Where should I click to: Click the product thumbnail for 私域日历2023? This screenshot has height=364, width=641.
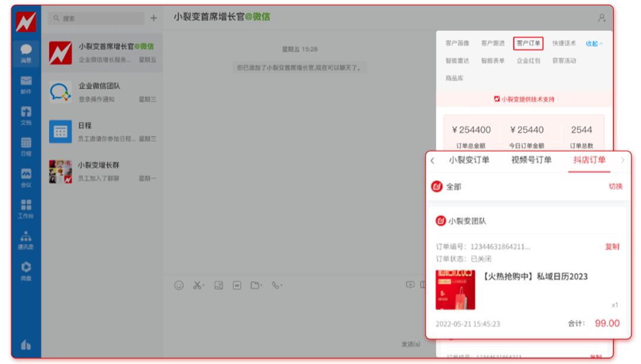click(456, 290)
